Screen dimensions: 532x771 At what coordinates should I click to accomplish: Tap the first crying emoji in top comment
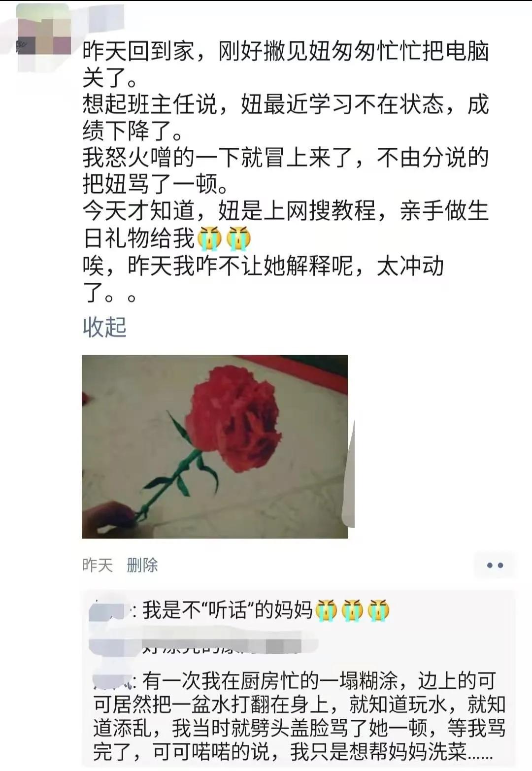click(326, 611)
